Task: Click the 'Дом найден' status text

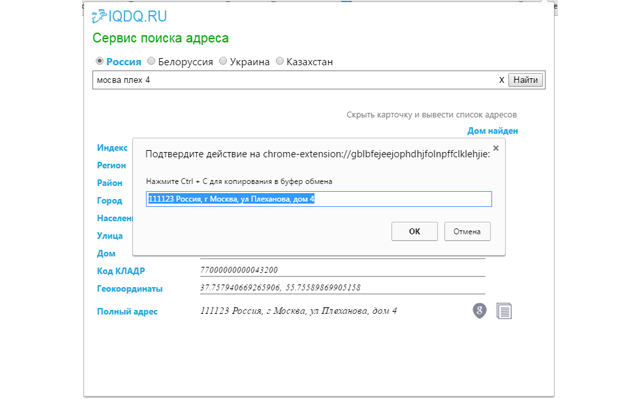Action: (493, 131)
